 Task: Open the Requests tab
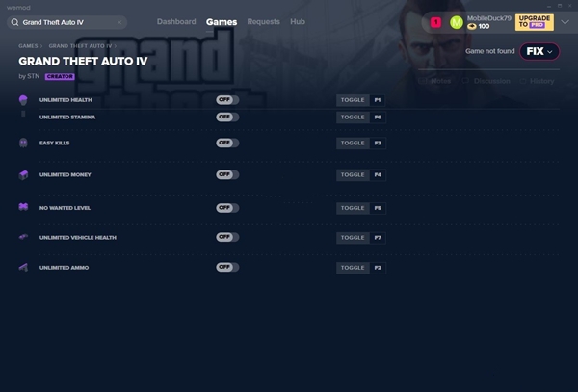tap(264, 22)
